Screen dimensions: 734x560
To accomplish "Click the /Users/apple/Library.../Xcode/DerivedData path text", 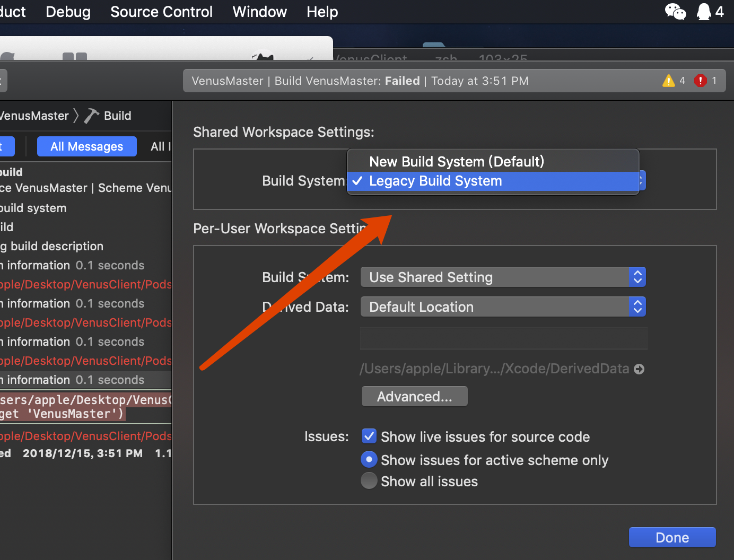I will click(x=494, y=369).
